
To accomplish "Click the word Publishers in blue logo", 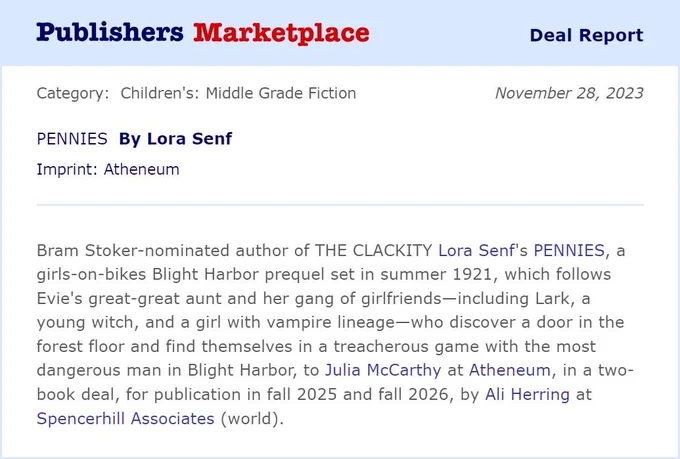I will [x=110, y=33].
